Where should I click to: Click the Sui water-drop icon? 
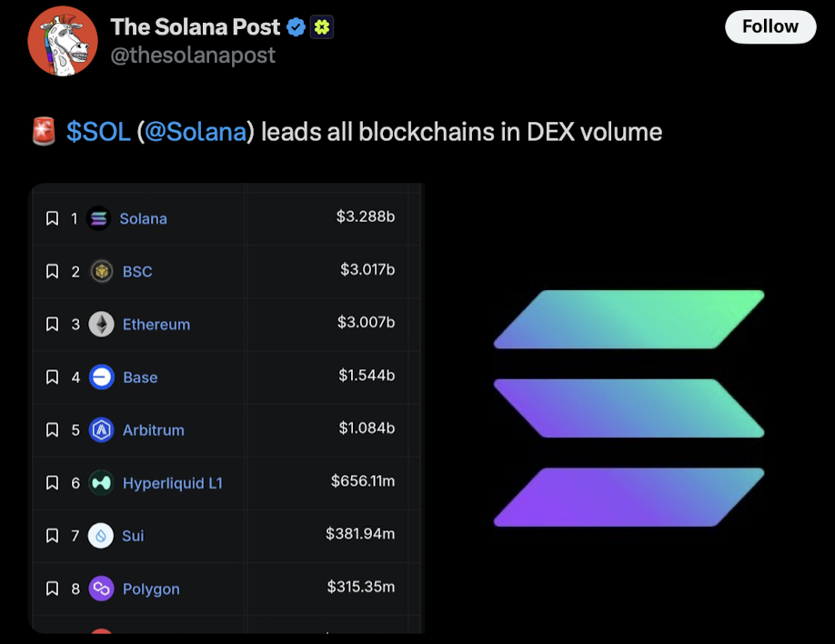(100, 536)
